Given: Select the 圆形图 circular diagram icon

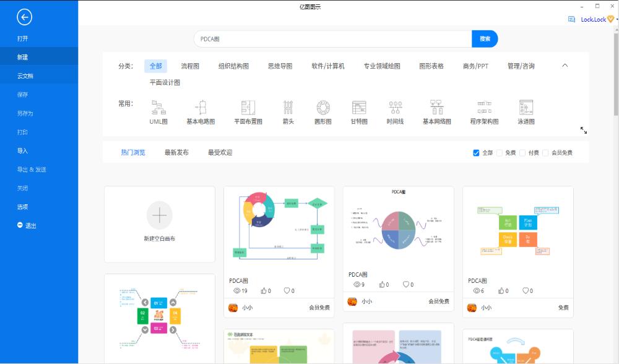Looking at the screenshot, I should 323,110.
